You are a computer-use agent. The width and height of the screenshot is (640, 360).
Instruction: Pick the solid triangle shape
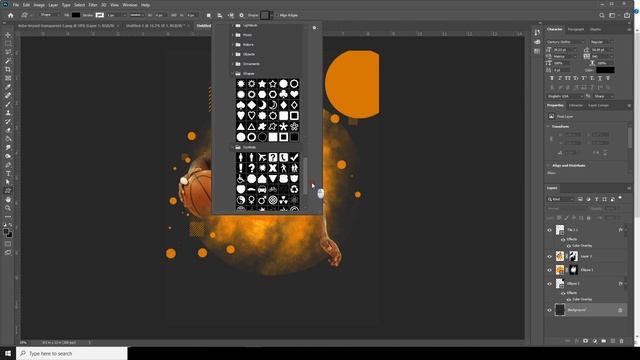coord(241,127)
